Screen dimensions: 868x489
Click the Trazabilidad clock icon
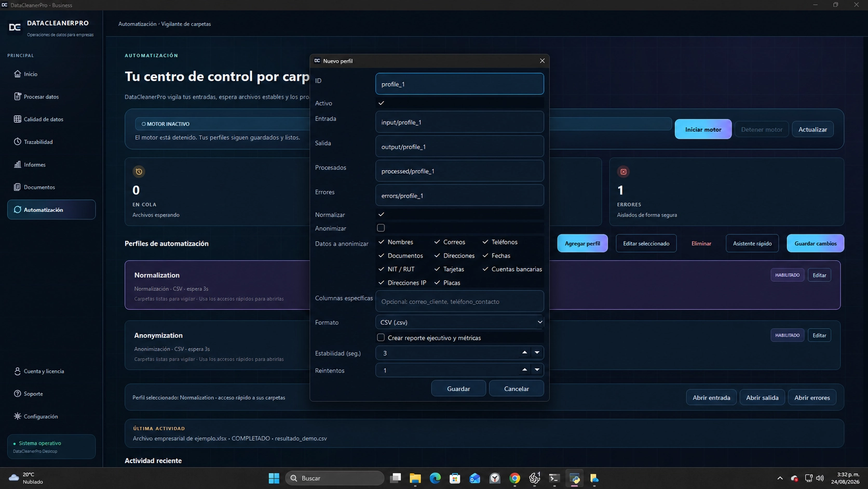(18, 142)
